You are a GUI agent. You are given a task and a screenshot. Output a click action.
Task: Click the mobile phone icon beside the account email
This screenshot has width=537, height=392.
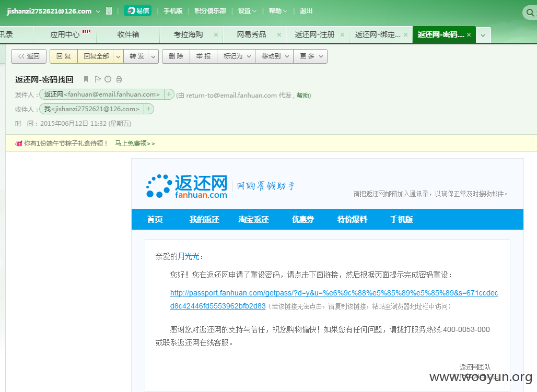(x=109, y=11)
